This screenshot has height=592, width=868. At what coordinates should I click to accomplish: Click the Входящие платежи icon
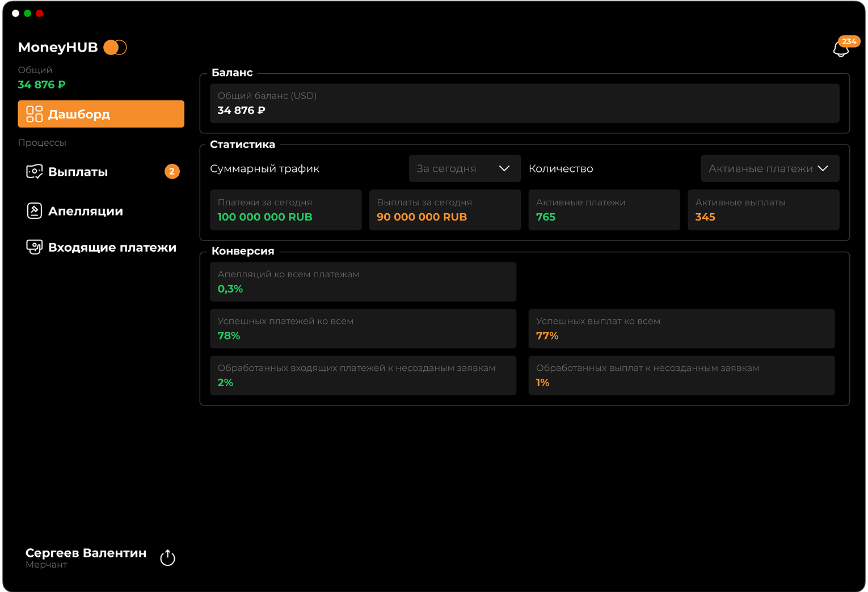[35, 247]
